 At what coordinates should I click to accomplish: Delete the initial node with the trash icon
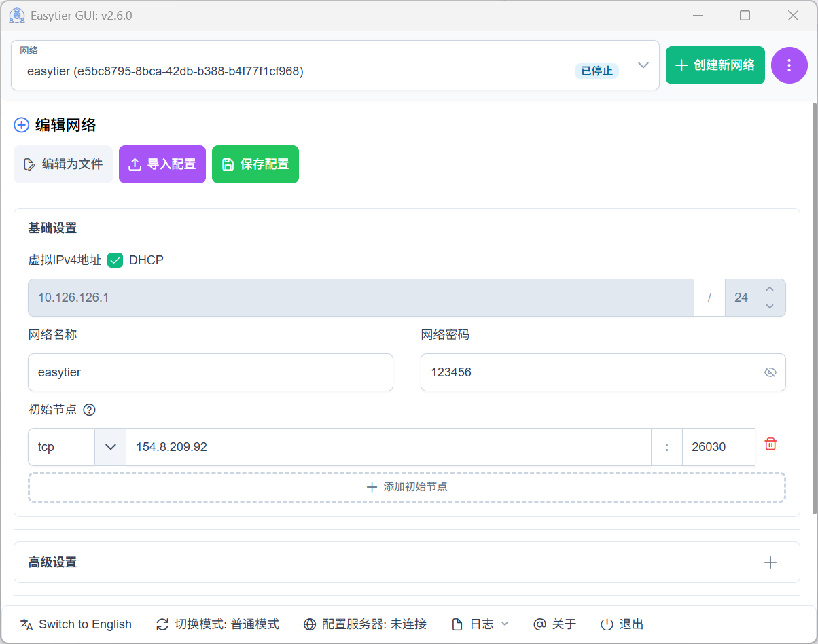click(770, 444)
